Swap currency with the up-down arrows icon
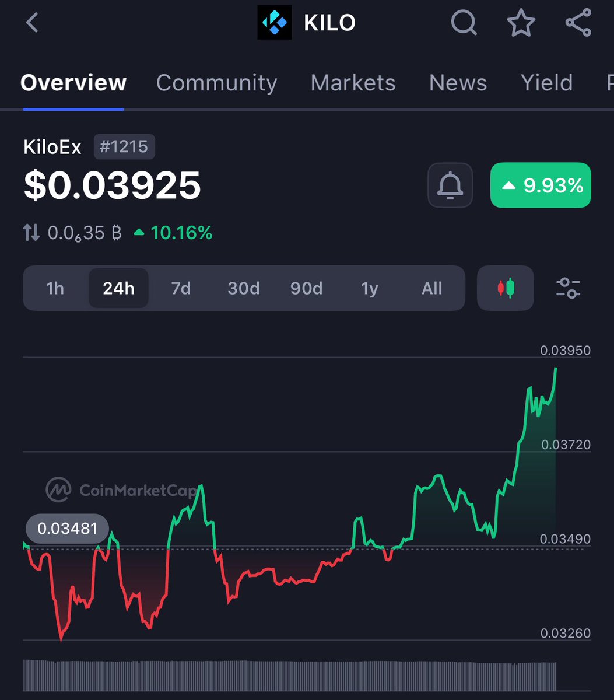614x700 pixels. 31,233
